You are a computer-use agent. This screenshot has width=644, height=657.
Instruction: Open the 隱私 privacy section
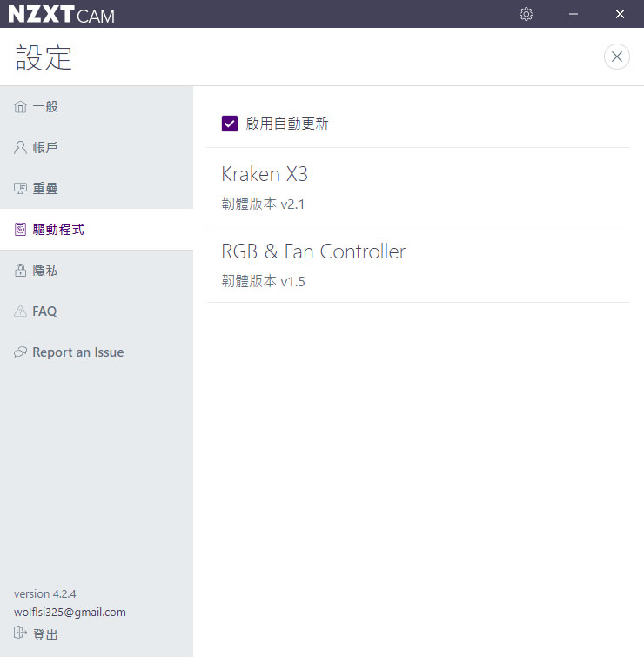click(97, 271)
